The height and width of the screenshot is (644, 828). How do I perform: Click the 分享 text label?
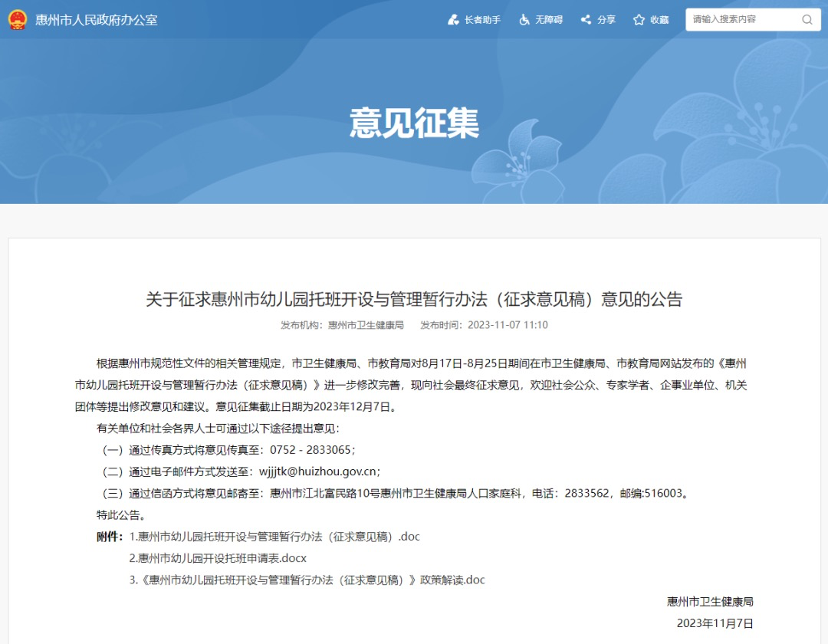(606, 20)
